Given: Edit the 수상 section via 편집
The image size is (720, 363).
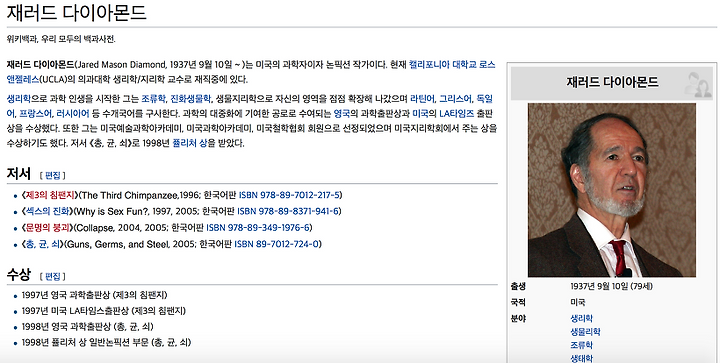Looking at the screenshot, I should [x=53, y=276].
